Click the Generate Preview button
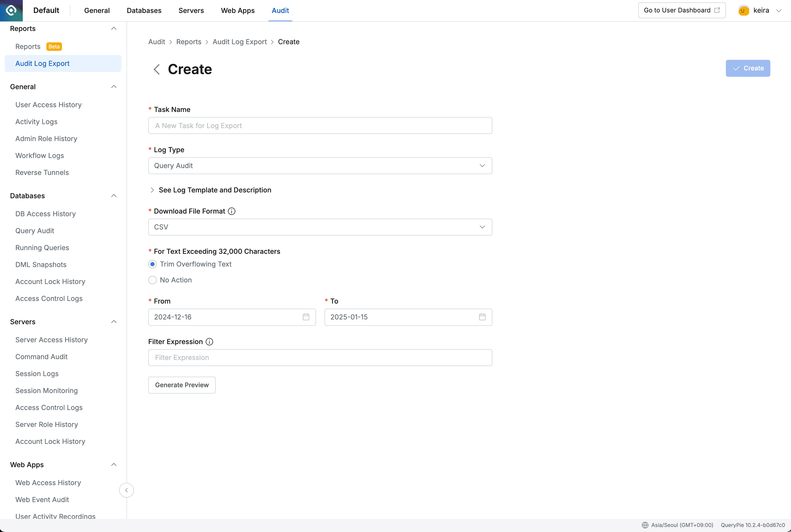Viewport: 791px width, 532px height. coord(182,385)
